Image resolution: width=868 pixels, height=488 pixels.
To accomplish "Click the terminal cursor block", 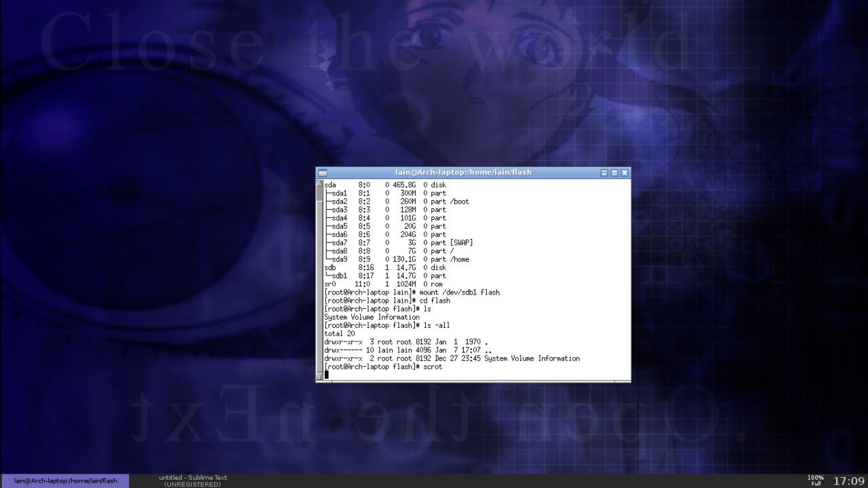I will tap(326, 375).
